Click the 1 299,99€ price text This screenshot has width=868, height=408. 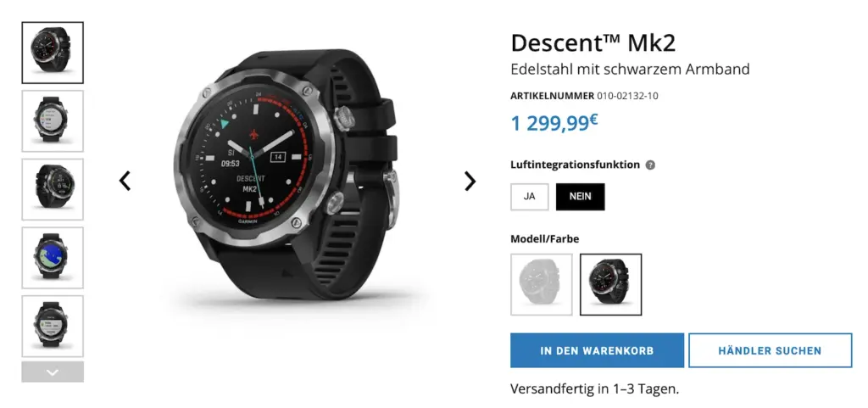pyautogui.click(x=554, y=123)
